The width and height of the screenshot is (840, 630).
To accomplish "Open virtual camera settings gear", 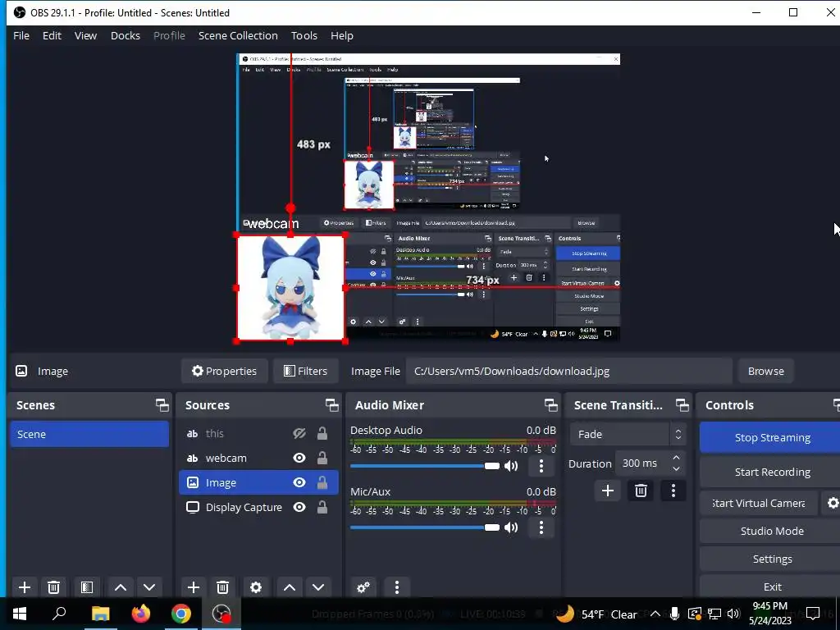I will [x=832, y=503].
